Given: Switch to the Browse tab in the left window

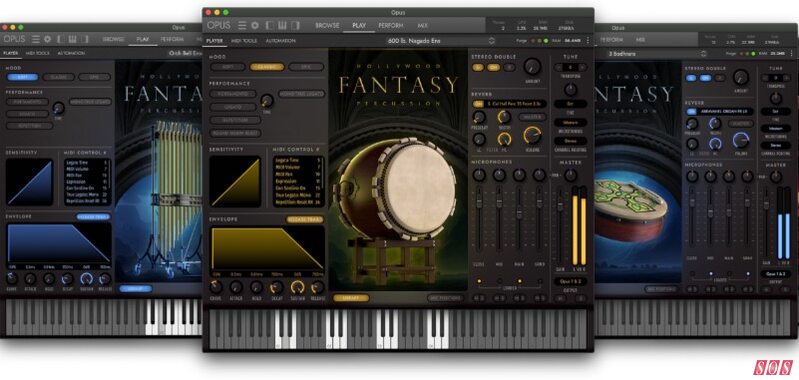Looking at the screenshot, I should tap(113, 39).
